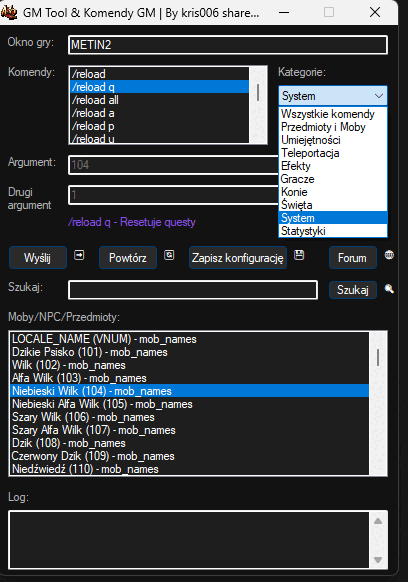This screenshot has height=583, width=408.
Task: Choose Gracze category
Action: [333, 179]
